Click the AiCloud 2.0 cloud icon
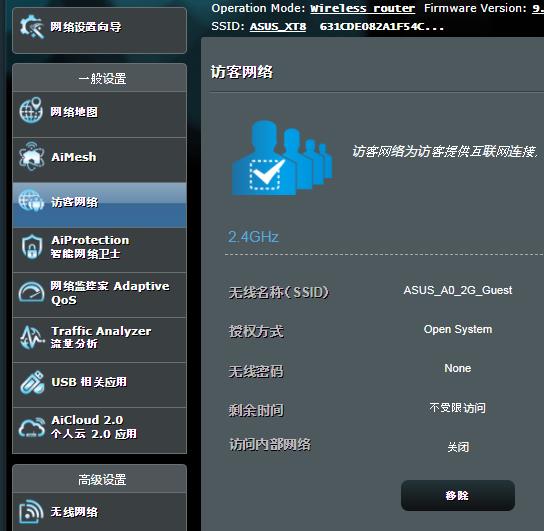The width and height of the screenshot is (544, 531). click(x=32, y=427)
